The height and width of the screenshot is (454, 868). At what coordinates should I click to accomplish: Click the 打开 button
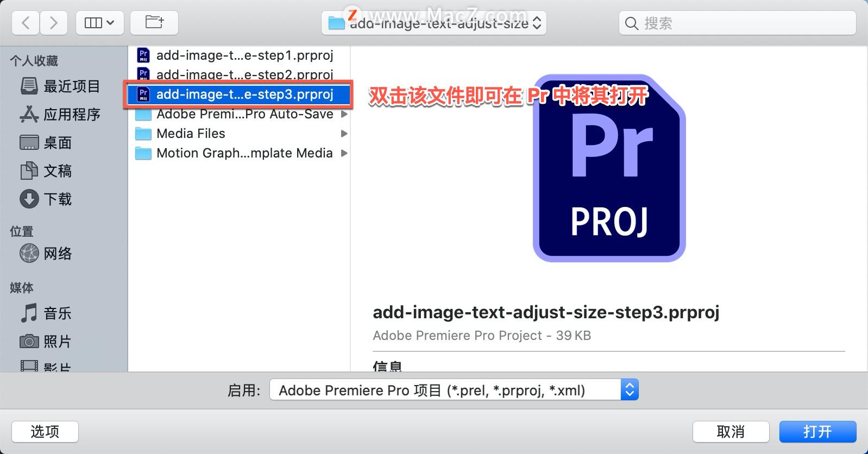tap(817, 432)
